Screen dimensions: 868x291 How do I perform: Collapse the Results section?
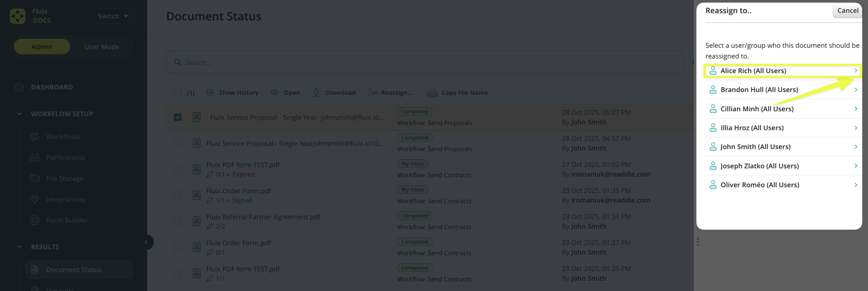tap(20, 247)
